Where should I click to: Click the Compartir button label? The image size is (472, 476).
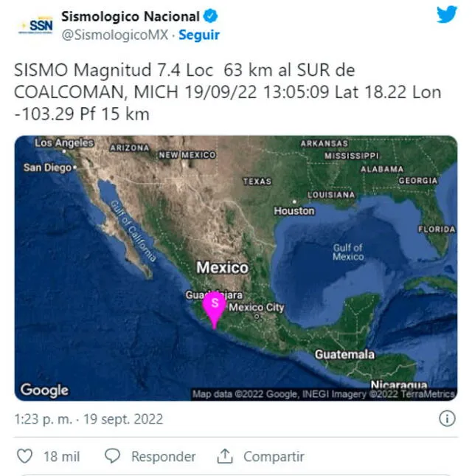click(x=274, y=457)
